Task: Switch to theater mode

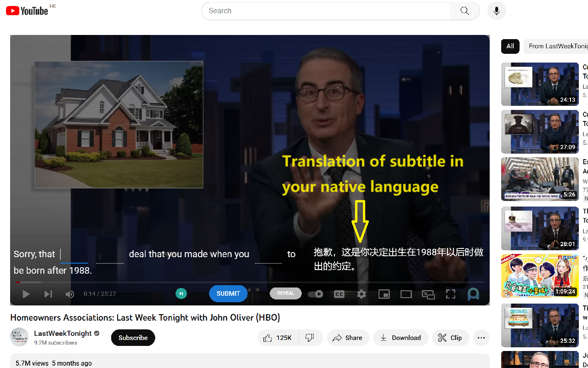Action: tap(406, 294)
